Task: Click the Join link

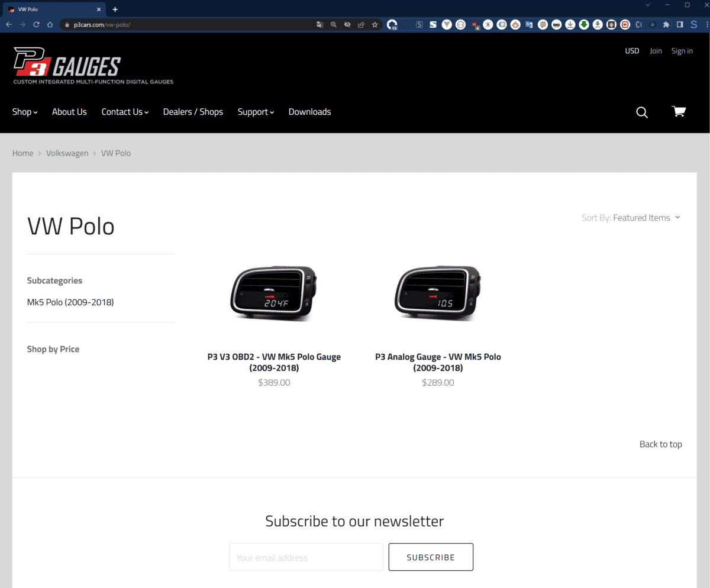Action: [x=656, y=51]
